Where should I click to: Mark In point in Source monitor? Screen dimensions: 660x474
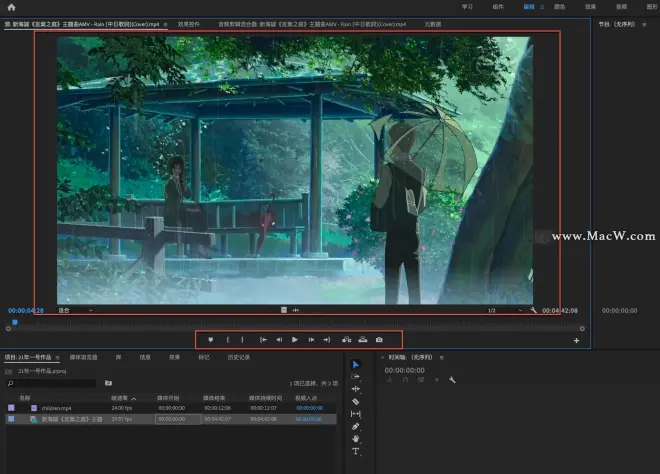pyautogui.click(x=228, y=340)
